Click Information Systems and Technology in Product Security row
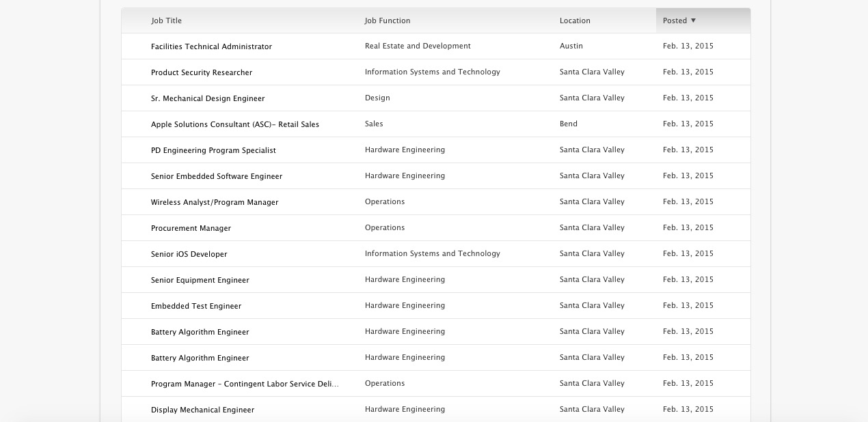Image resolution: width=868 pixels, height=422 pixels. pyautogui.click(x=433, y=72)
